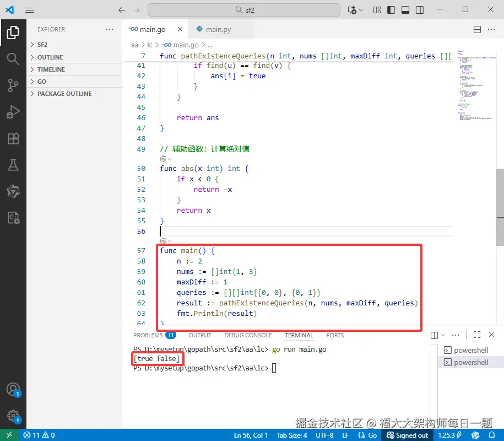504x441 pixels.
Task: Open the code lens above func abs
Action: click(166, 159)
